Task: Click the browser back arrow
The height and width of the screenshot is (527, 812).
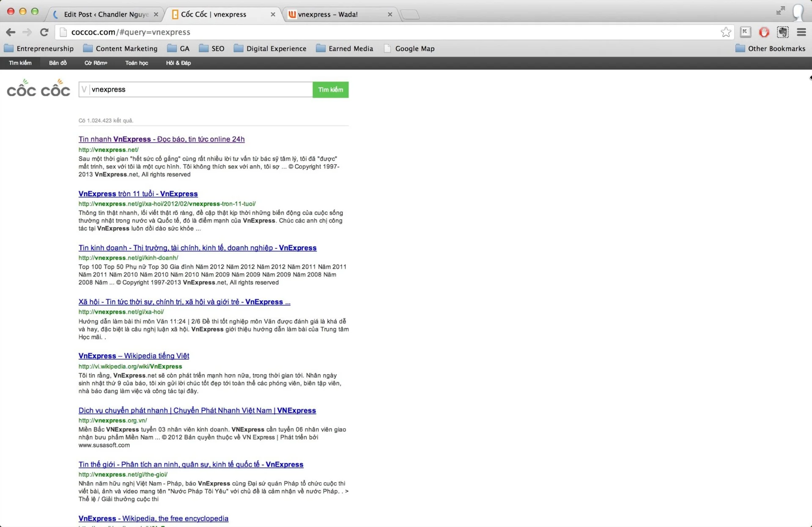Action: [x=11, y=32]
